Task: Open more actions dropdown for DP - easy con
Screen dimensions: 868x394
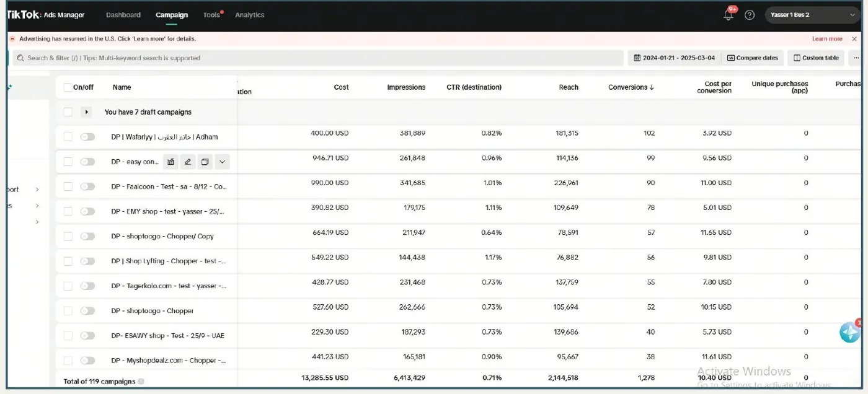Action: (x=222, y=162)
